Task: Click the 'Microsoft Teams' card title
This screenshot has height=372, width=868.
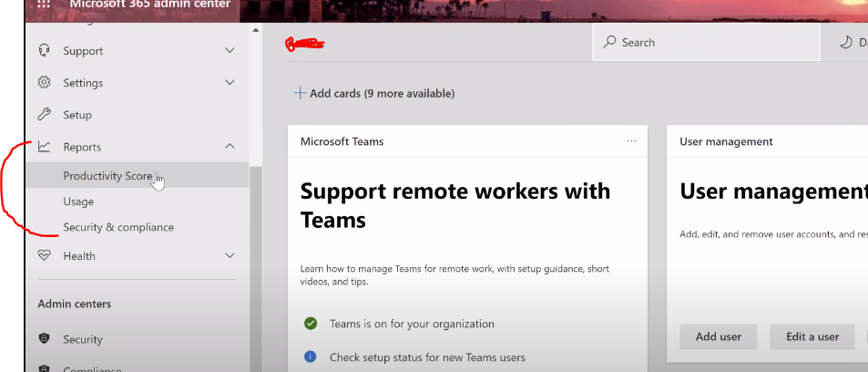Action: pyautogui.click(x=342, y=141)
